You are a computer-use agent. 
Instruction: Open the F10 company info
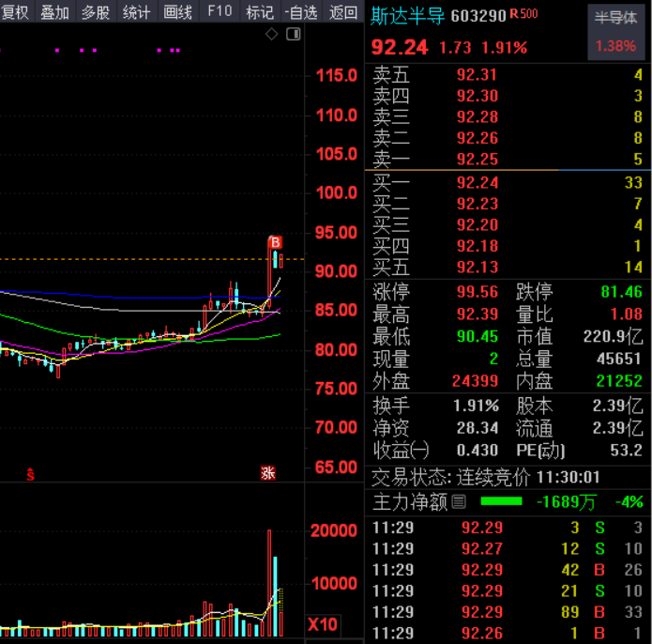point(220,11)
